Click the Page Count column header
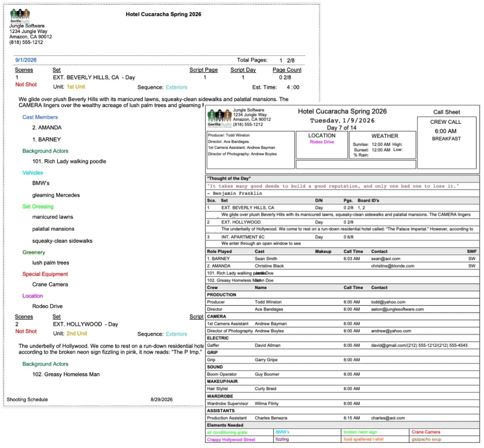484x448 pixels. point(287,70)
